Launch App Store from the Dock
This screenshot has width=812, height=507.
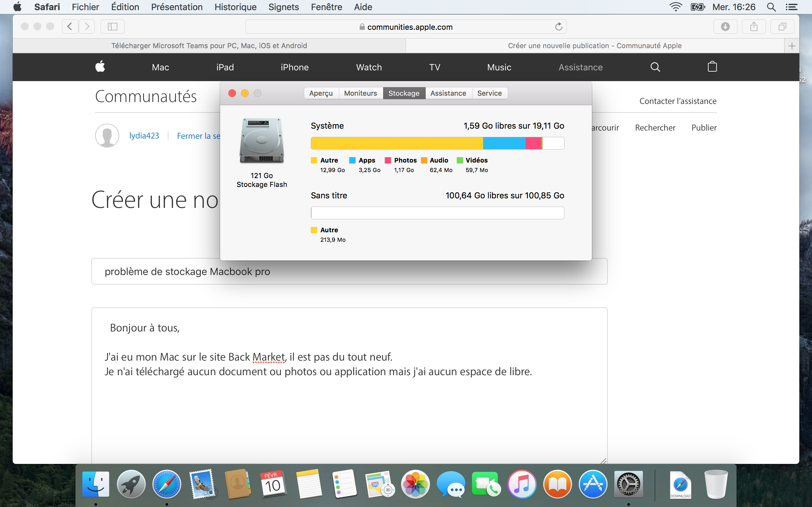coord(593,484)
